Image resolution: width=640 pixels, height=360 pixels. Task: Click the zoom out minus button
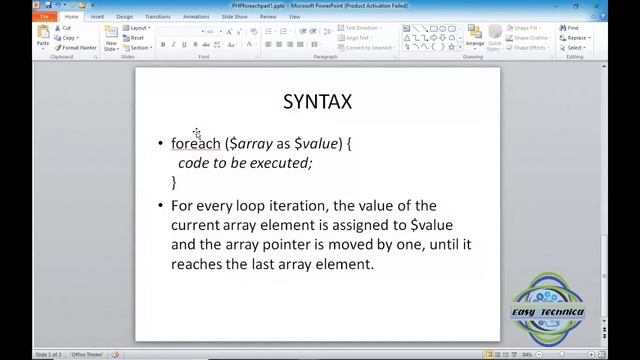point(539,355)
